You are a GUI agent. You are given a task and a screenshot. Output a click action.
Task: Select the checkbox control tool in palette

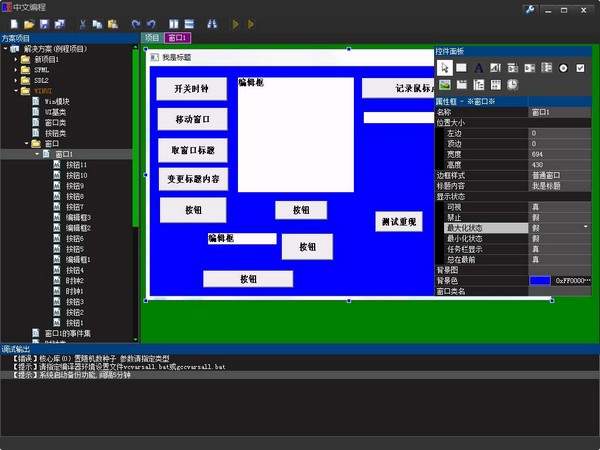pyautogui.click(x=581, y=67)
